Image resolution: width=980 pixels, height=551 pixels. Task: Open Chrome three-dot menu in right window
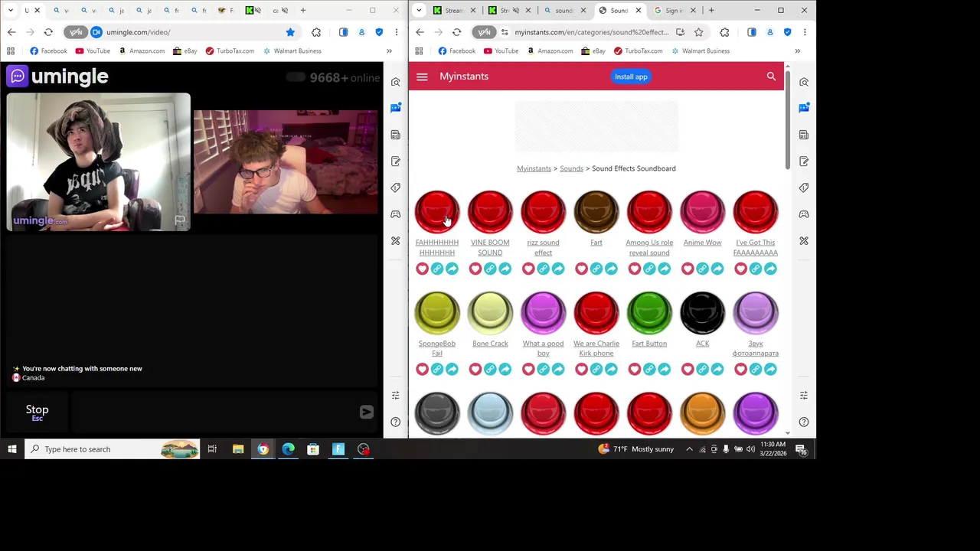[804, 32]
